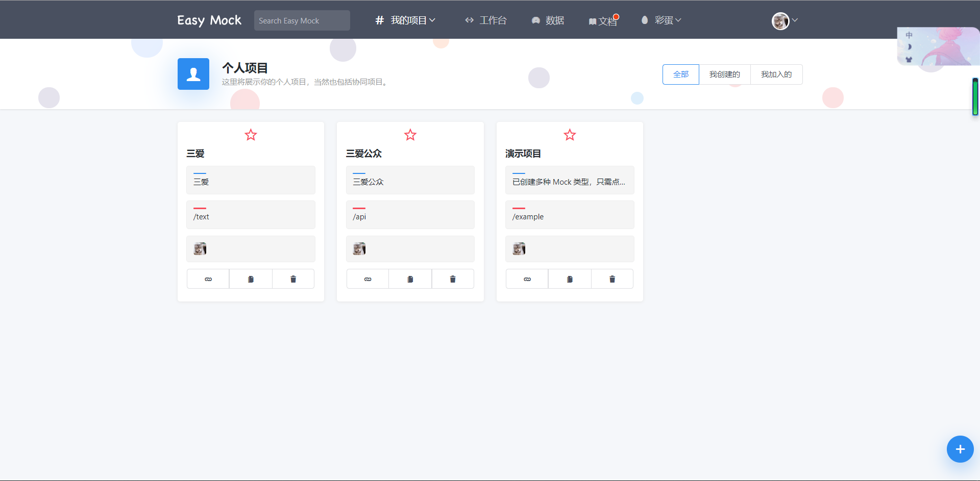Screen dimensions: 980x481
Task: Open the user avatar in the navbar
Action: (x=780, y=21)
